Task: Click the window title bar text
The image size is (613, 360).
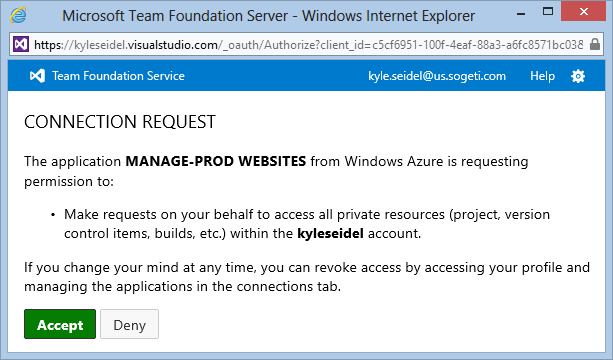Action: click(x=269, y=16)
